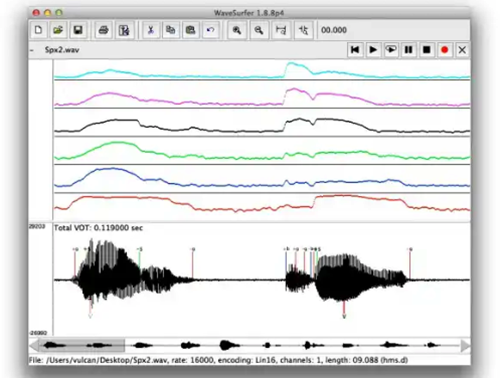Open the Preferences icon beside Print
This screenshot has width=500, height=378.
coord(124,30)
